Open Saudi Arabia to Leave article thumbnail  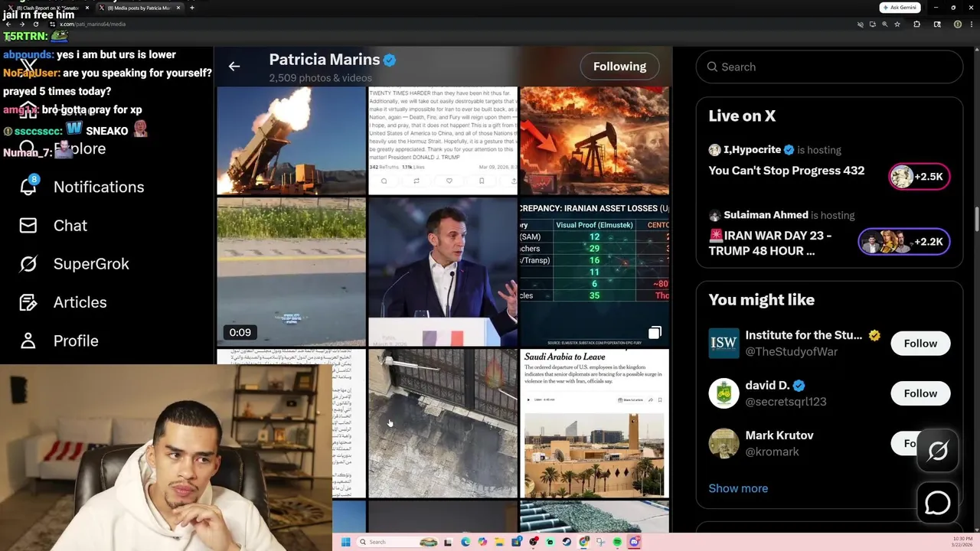click(x=594, y=424)
